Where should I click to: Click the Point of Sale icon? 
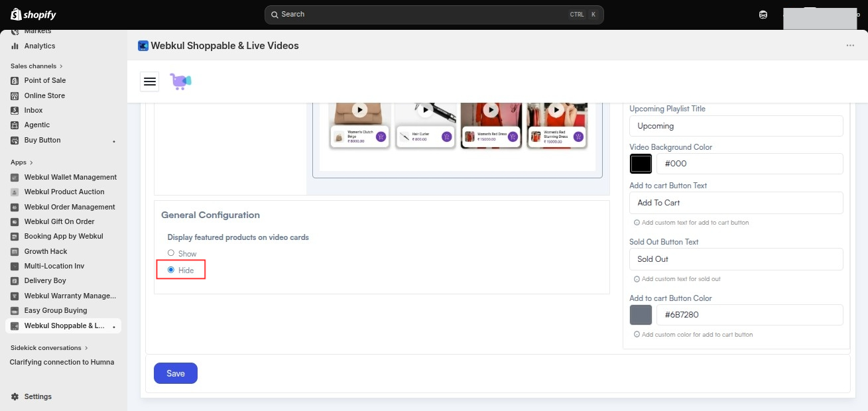pyautogui.click(x=15, y=80)
